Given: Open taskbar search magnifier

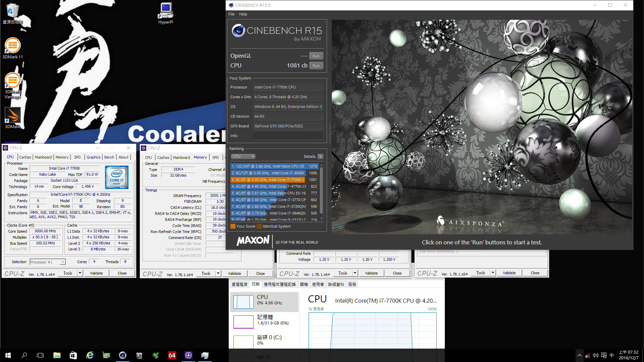Looking at the screenshot, I should pos(24,355).
